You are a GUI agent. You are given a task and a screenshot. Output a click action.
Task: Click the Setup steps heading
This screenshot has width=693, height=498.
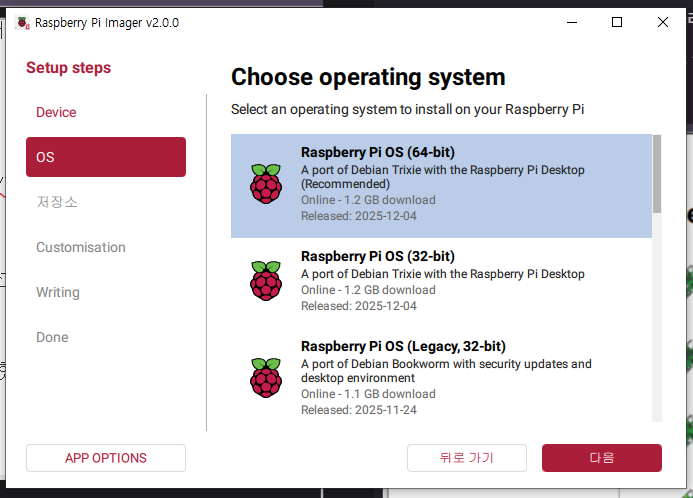pos(69,68)
